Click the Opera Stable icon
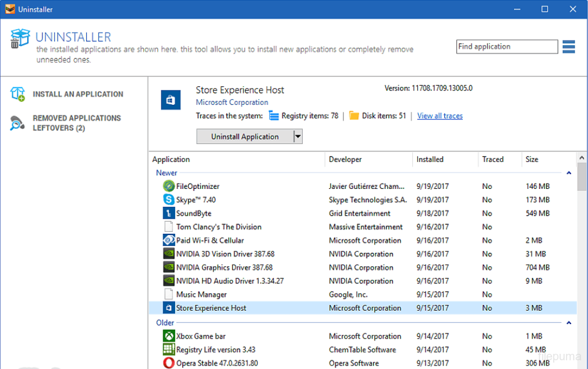Viewport: 588px width, 369px height. coord(168,363)
